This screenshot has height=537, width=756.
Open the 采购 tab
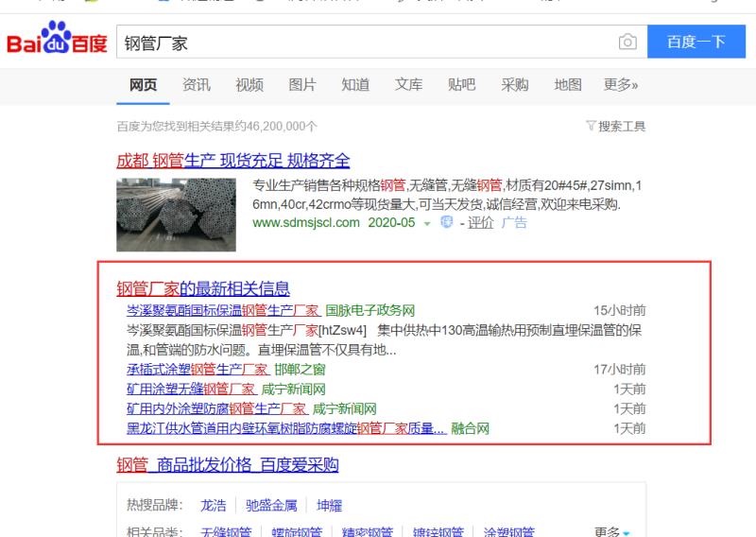(514, 85)
